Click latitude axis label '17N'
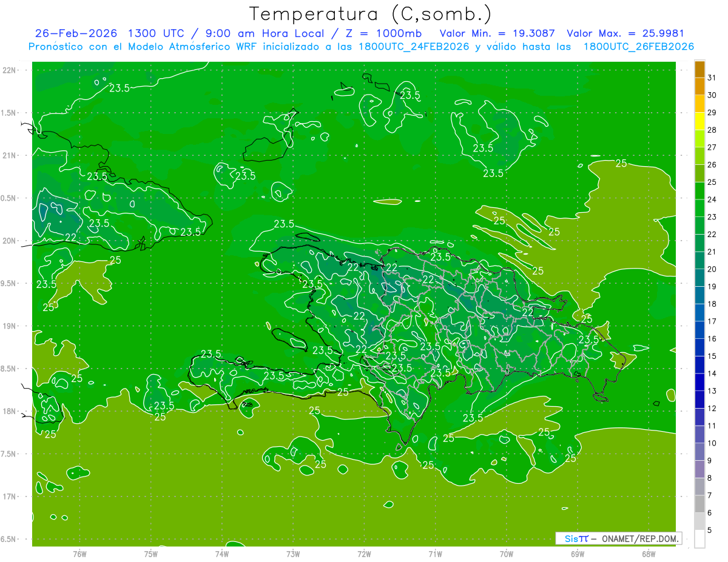Viewport: 728px width, 562px height. click(x=10, y=497)
